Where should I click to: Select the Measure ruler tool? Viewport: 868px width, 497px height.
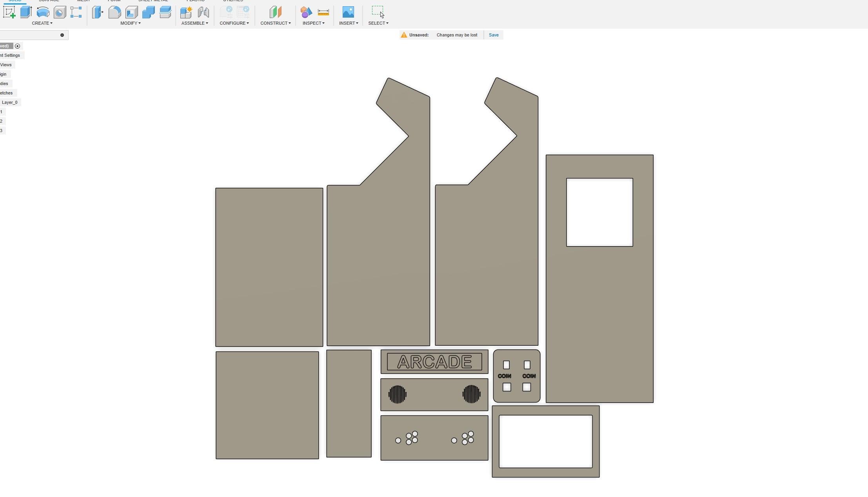[323, 12]
